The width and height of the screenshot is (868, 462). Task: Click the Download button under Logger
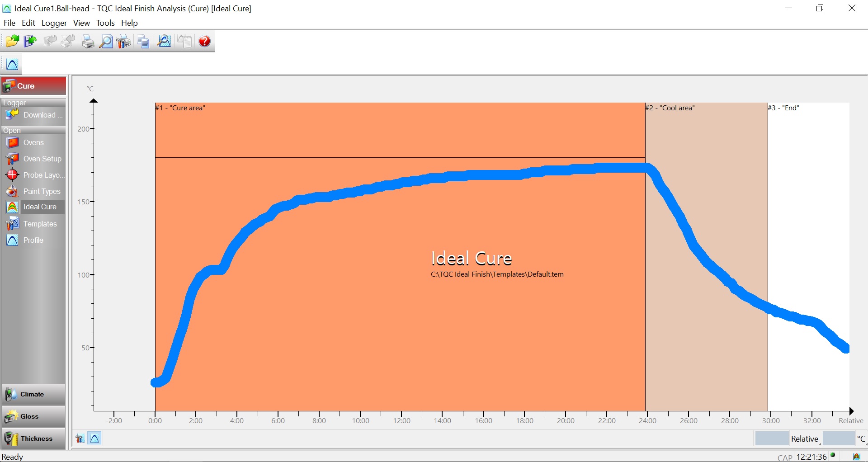[x=35, y=115]
